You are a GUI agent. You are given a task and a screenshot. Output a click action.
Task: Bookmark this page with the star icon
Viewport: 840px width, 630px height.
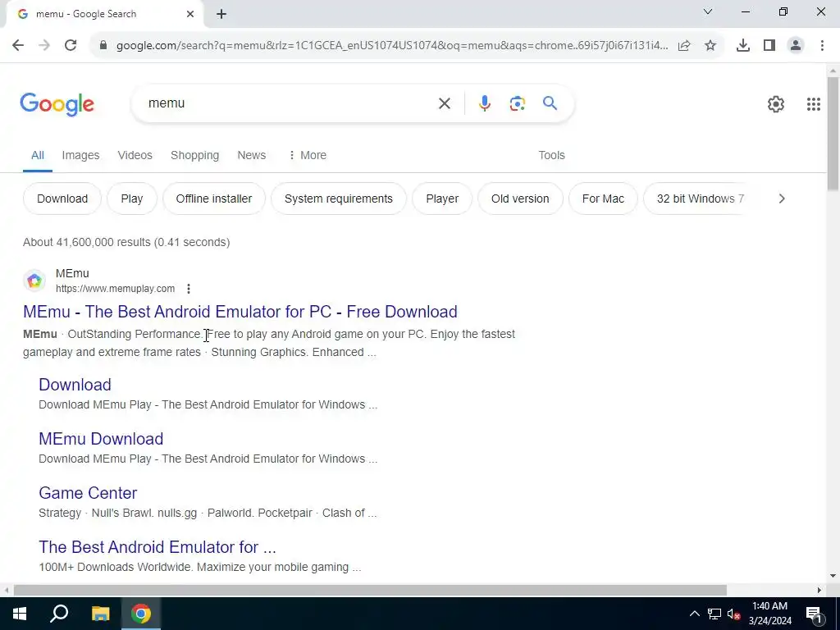tap(710, 46)
